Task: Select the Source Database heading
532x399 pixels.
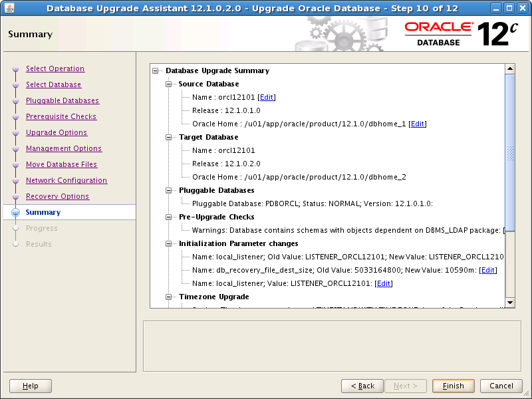Action: tap(209, 84)
